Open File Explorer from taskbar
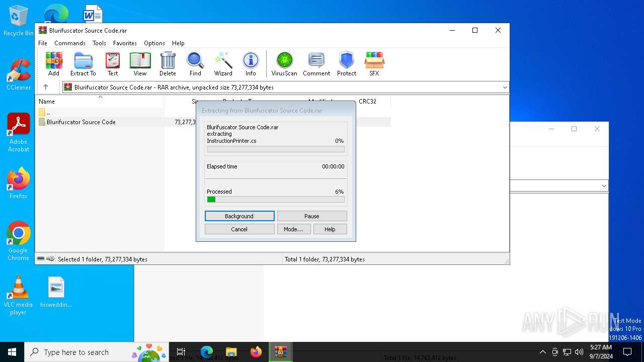The image size is (644, 362). (x=231, y=352)
